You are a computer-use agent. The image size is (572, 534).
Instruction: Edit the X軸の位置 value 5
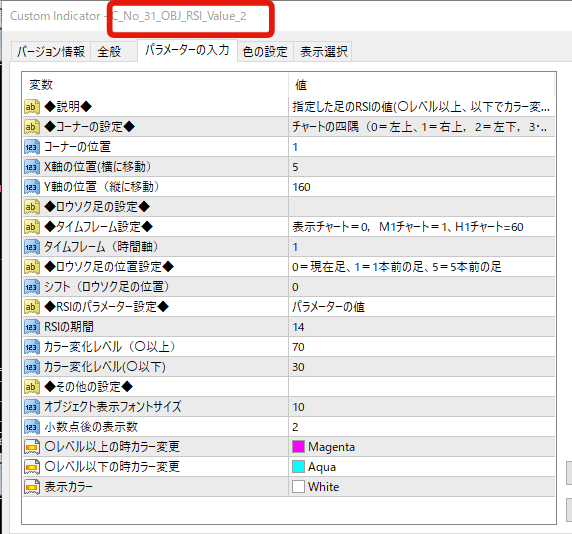422,167
